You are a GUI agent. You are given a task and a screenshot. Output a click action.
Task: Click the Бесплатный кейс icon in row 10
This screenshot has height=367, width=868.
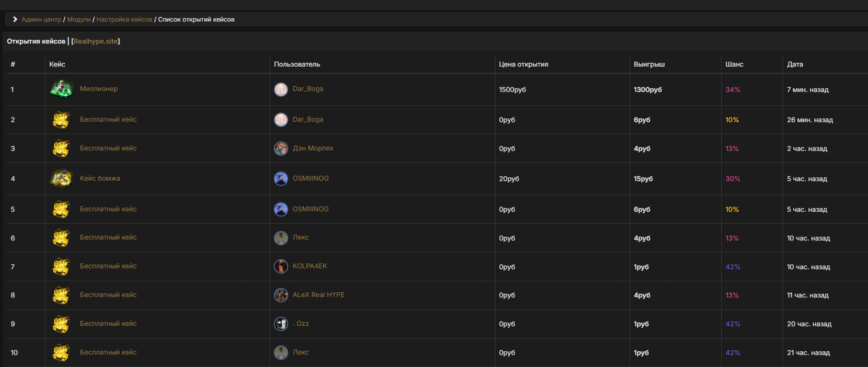(61, 352)
